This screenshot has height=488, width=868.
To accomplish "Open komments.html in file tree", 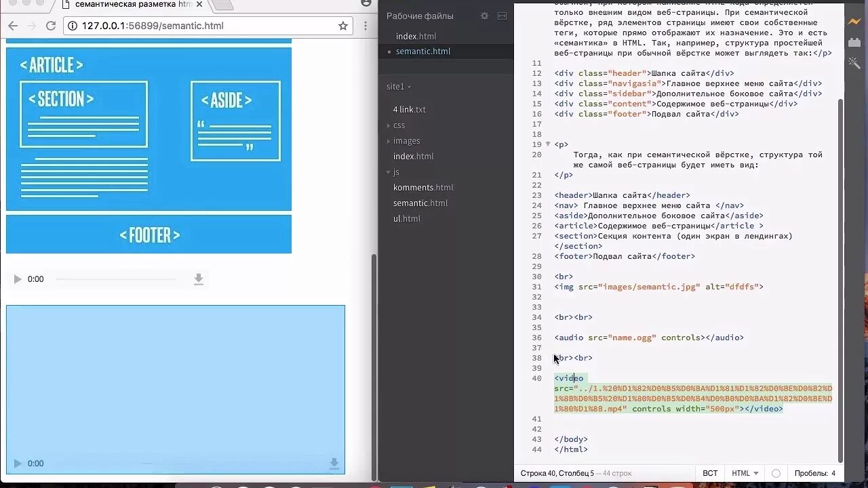I will point(423,188).
